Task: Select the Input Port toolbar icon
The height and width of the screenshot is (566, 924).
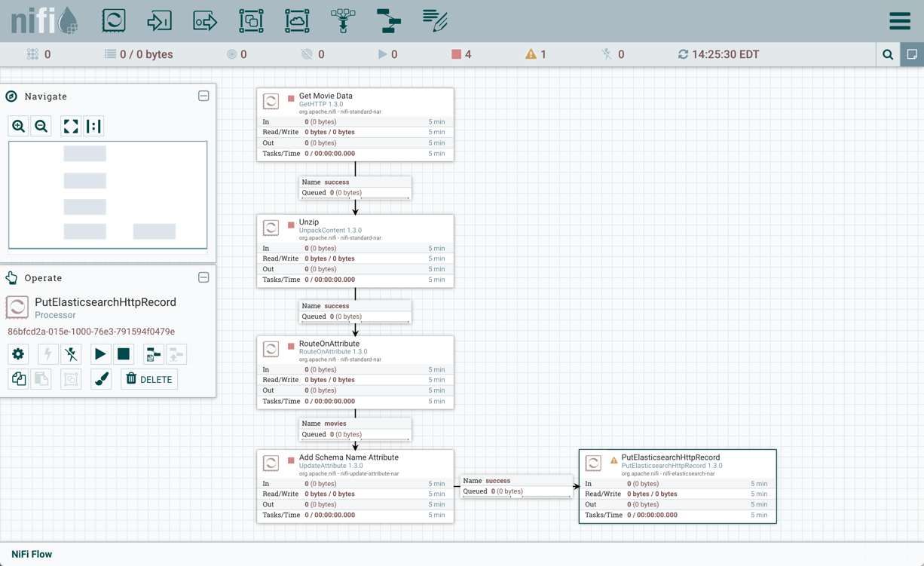Action: tap(159, 20)
